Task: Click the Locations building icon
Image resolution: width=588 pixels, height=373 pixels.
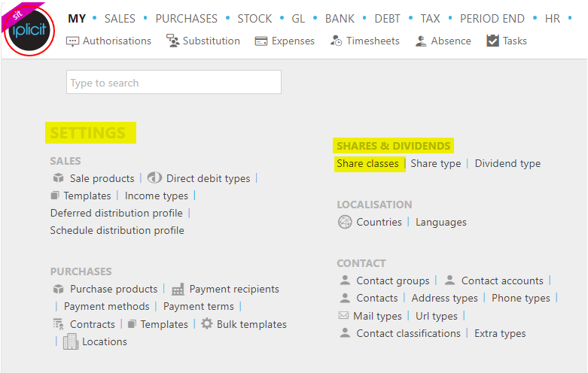Action: point(71,341)
